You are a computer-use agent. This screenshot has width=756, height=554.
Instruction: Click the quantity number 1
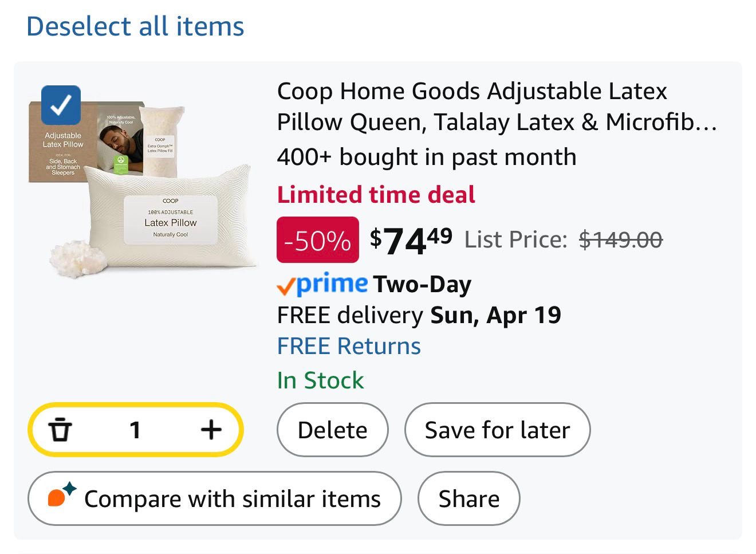(x=135, y=430)
